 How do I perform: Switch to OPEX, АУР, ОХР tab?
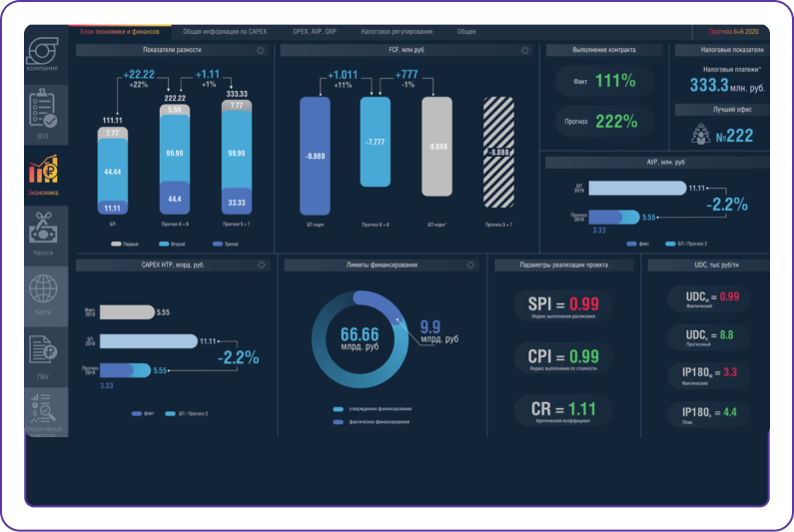(315, 31)
